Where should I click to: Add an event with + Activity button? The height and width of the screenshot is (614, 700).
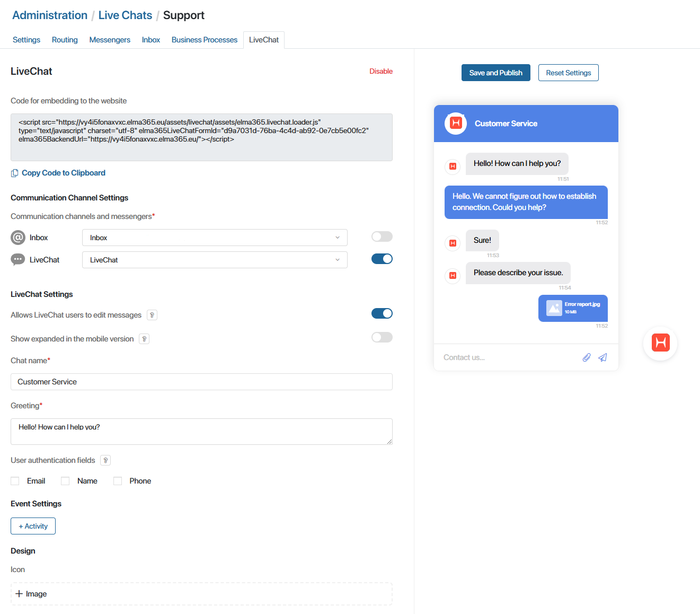point(33,526)
